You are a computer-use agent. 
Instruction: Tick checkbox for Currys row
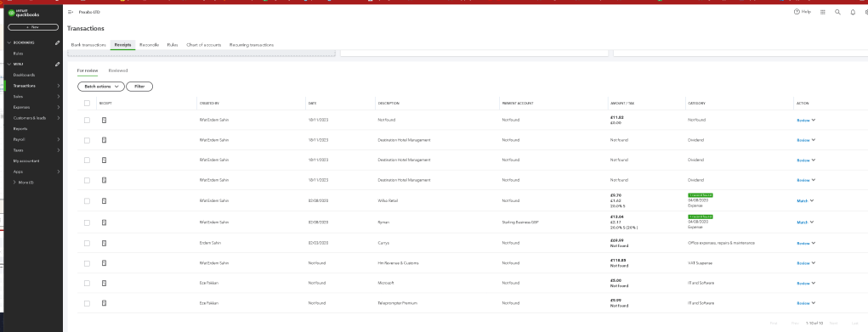[87, 243]
